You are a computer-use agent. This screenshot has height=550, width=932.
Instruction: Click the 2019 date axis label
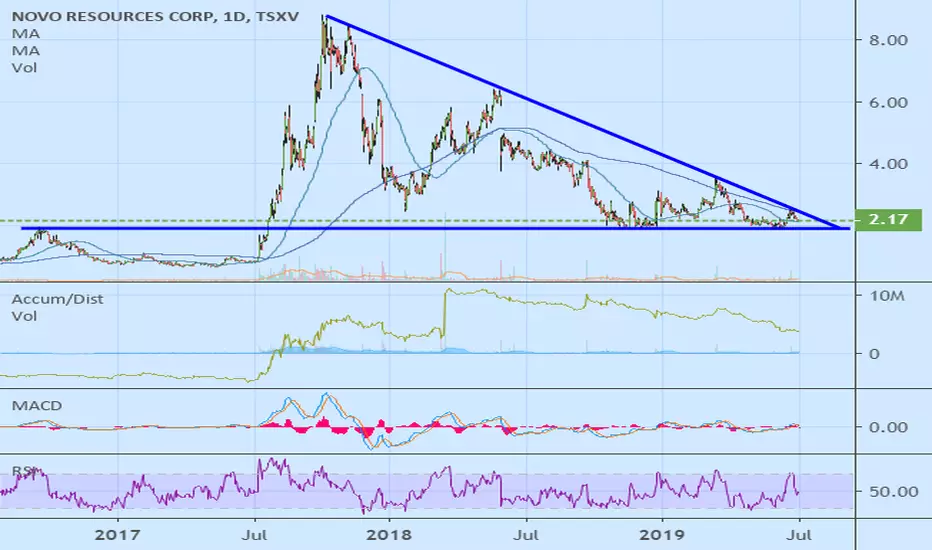[x=661, y=535]
